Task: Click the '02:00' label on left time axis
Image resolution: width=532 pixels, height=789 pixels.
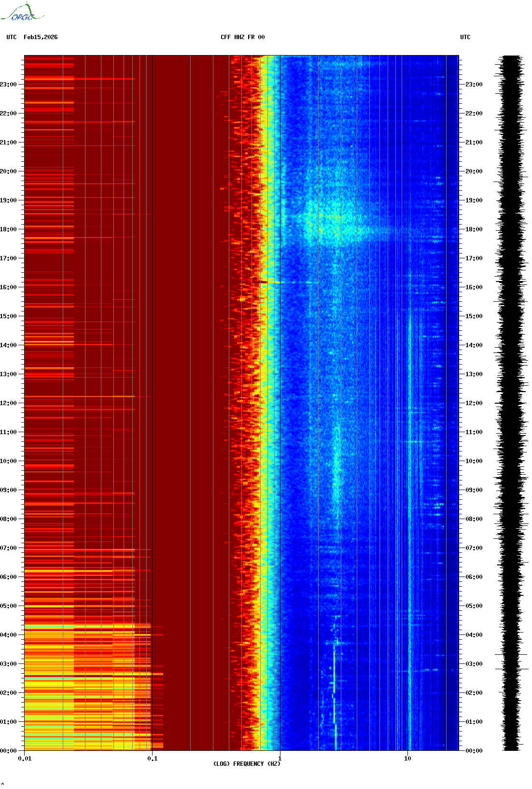Action: coord(8,693)
